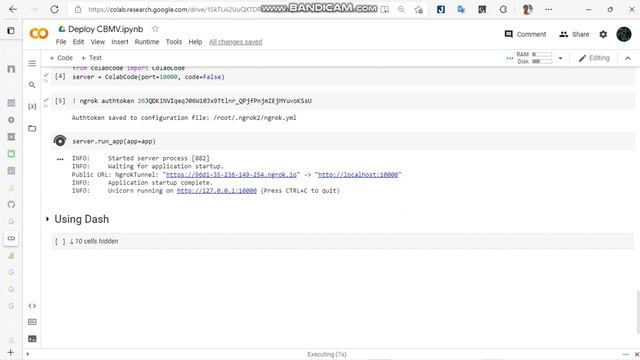Click the browser back arrow
Image resolution: width=640 pixels, height=360 pixels.
point(13,9)
